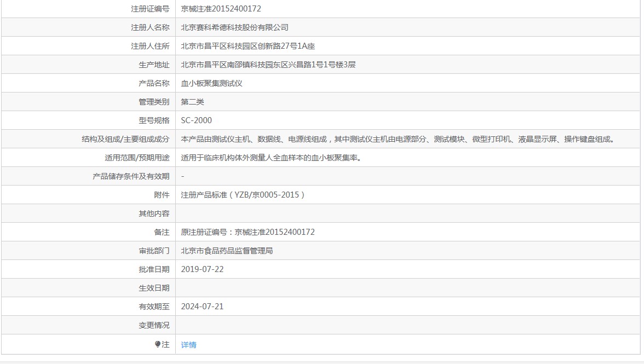Click the 批准日期 row label

(154, 269)
